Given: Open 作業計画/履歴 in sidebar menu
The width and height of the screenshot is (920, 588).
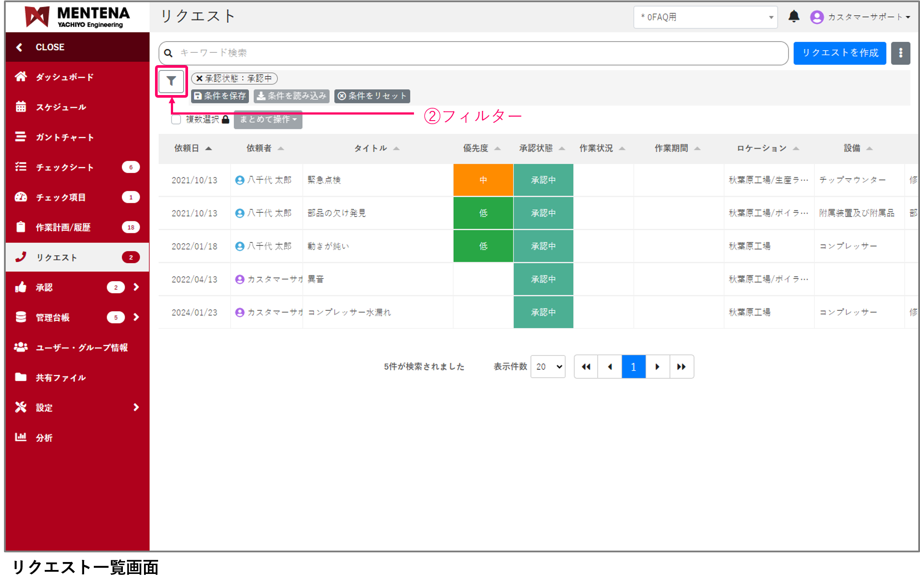Looking at the screenshot, I should click(63, 227).
